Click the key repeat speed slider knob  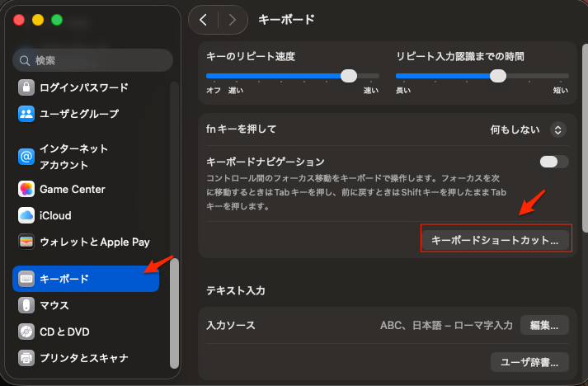[349, 76]
